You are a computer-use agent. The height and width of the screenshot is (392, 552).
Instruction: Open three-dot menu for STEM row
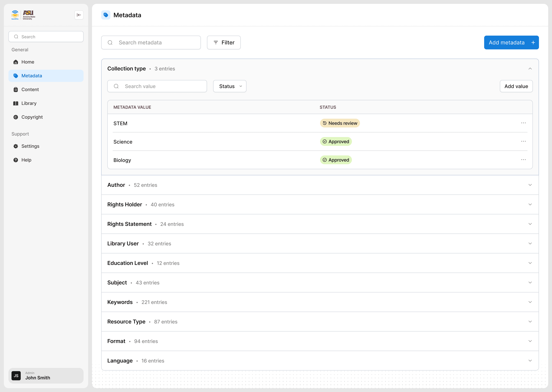tap(523, 123)
